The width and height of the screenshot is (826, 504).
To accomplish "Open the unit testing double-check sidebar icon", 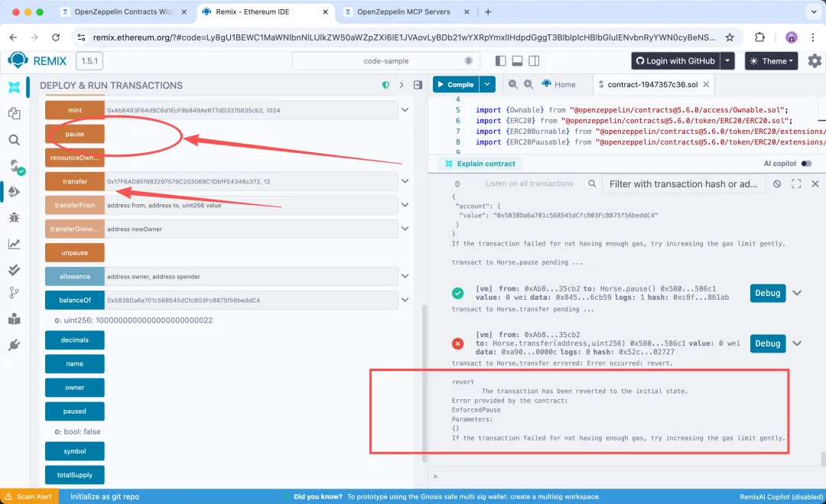I will point(15,270).
